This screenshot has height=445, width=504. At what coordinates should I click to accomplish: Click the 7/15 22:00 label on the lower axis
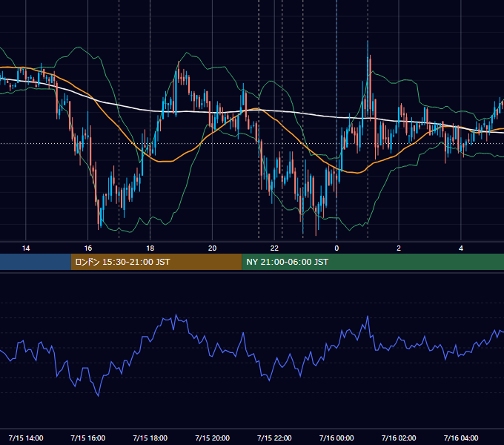click(x=274, y=438)
